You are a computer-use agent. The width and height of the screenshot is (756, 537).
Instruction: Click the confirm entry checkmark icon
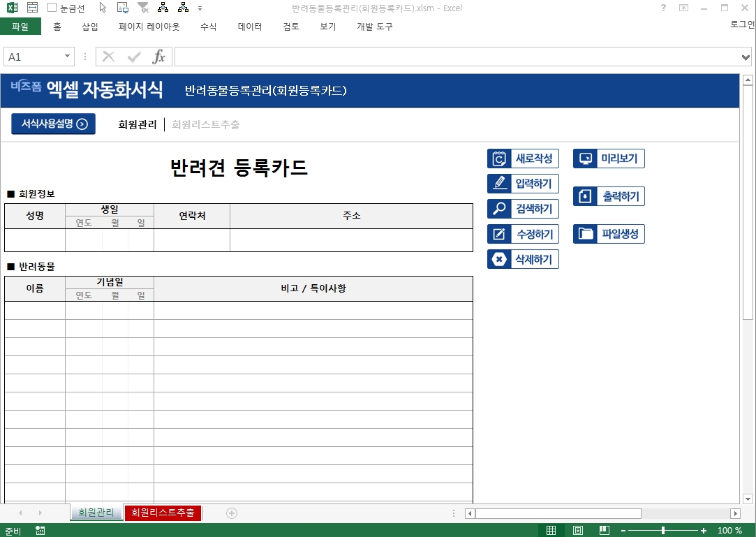[134, 57]
